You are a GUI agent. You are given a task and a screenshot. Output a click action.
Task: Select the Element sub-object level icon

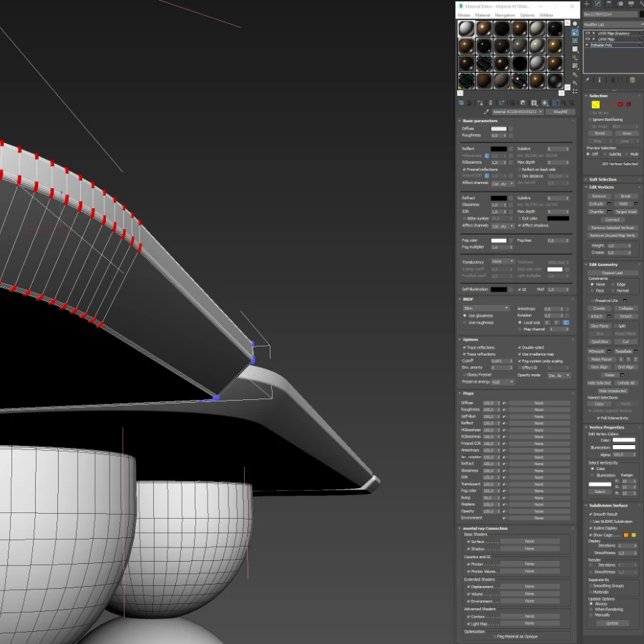click(628, 104)
